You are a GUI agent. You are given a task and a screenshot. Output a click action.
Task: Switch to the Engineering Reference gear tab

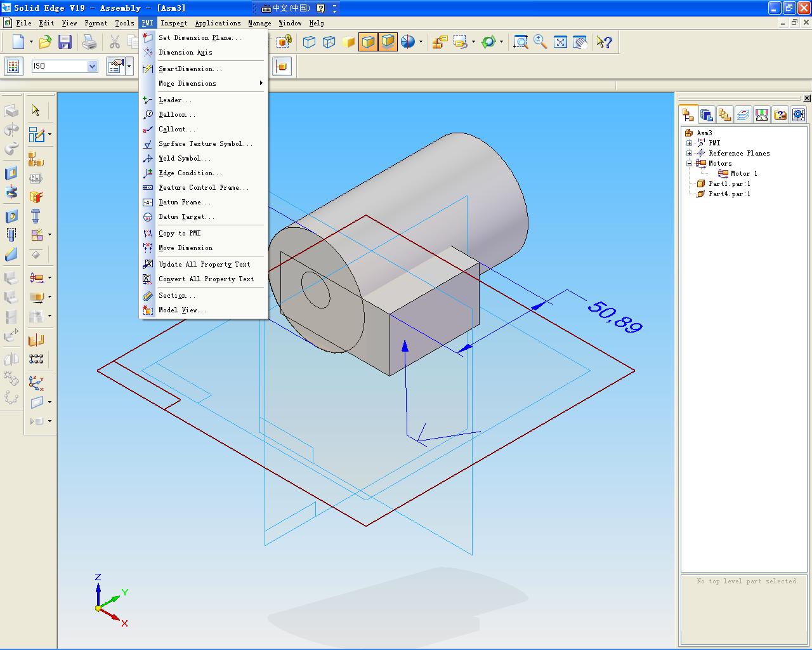(x=799, y=115)
